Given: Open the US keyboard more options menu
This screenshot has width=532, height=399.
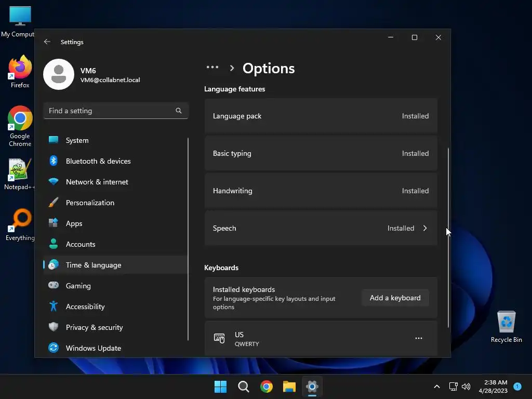Looking at the screenshot, I should (419, 338).
